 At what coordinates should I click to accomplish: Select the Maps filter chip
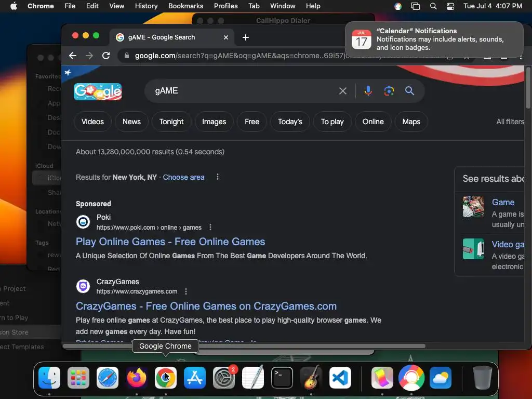pyautogui.click(x=411, y=122)
